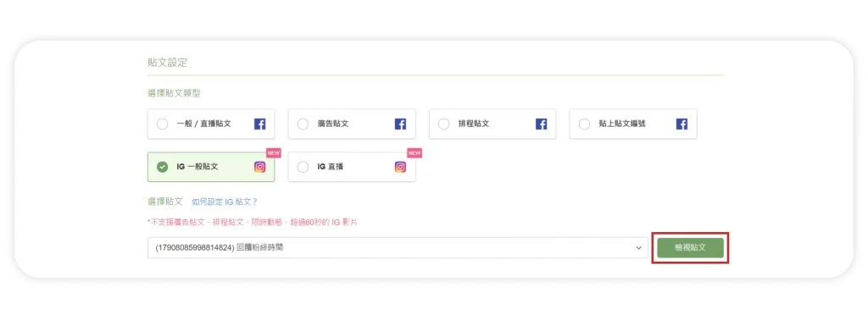
Task: Expand post list via dropdown chevron
Action: [x=639, y=247]
